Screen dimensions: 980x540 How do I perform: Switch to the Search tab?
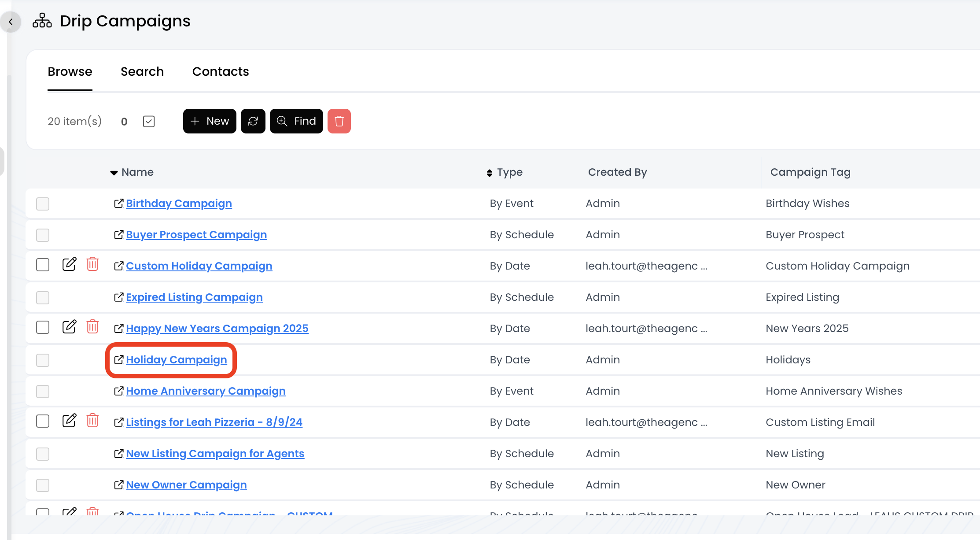tap(142, 71)
